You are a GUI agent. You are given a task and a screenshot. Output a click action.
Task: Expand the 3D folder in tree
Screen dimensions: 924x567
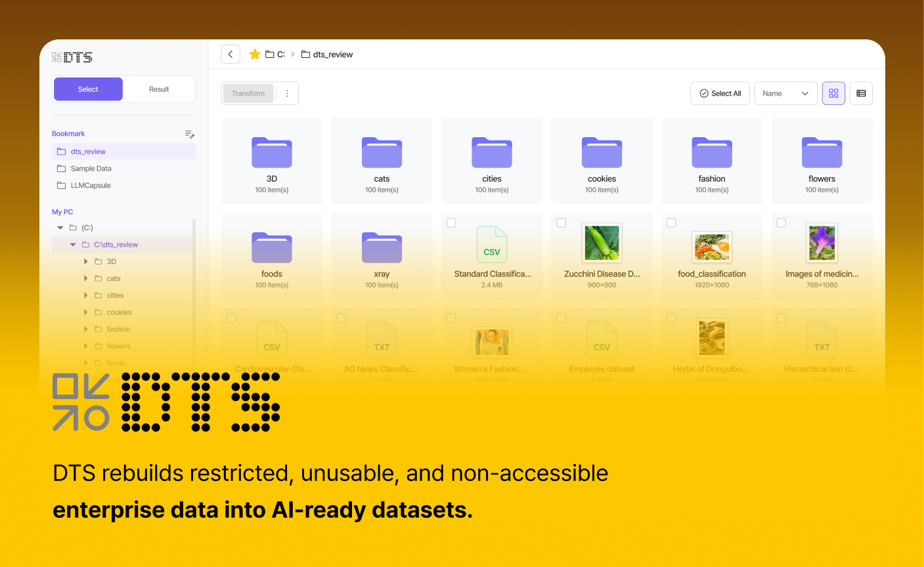pos(85,261)
